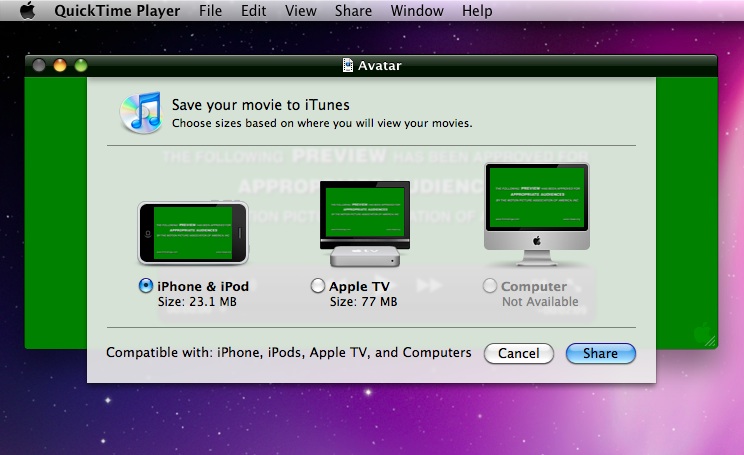Click the iPhone device thumbnail

point(193,232)
